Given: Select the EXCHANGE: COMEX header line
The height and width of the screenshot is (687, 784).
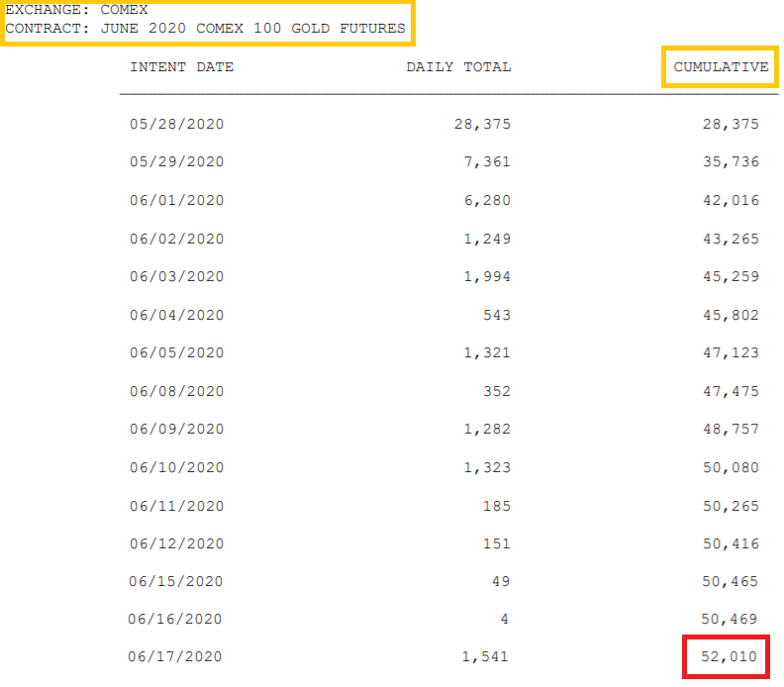Looking at the screenshot, I should coord(76,10).
